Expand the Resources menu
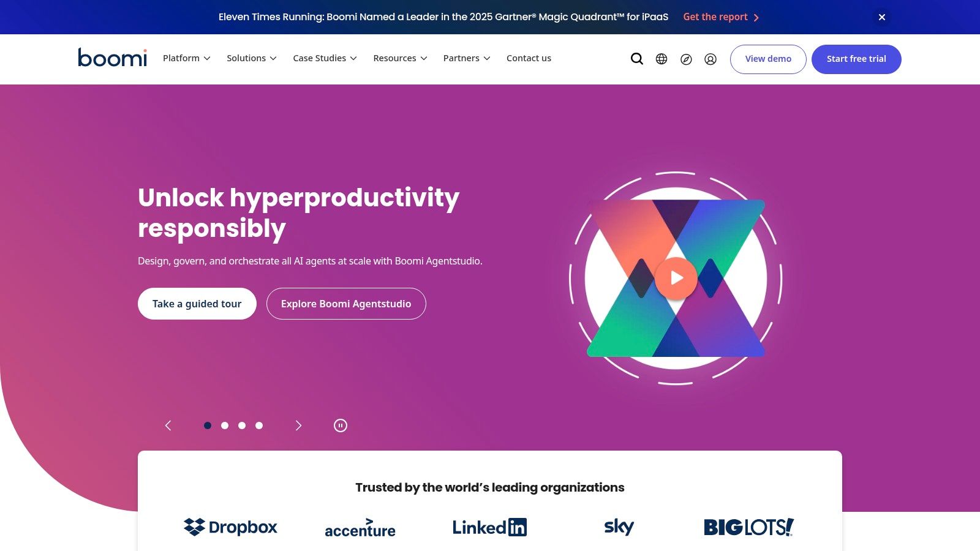The height and width of the screenshot is (551, 980). [x=400, y=58]
